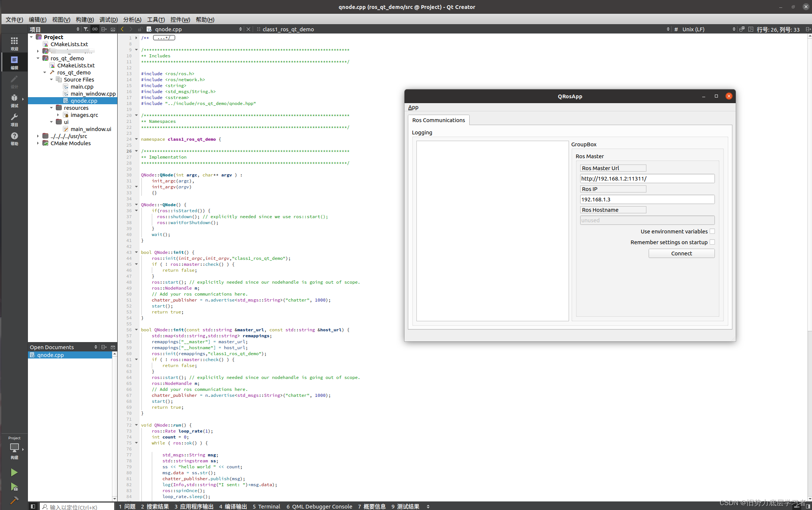
Task: Open the 构建(B) menu
Action: (x=84, y=19)
